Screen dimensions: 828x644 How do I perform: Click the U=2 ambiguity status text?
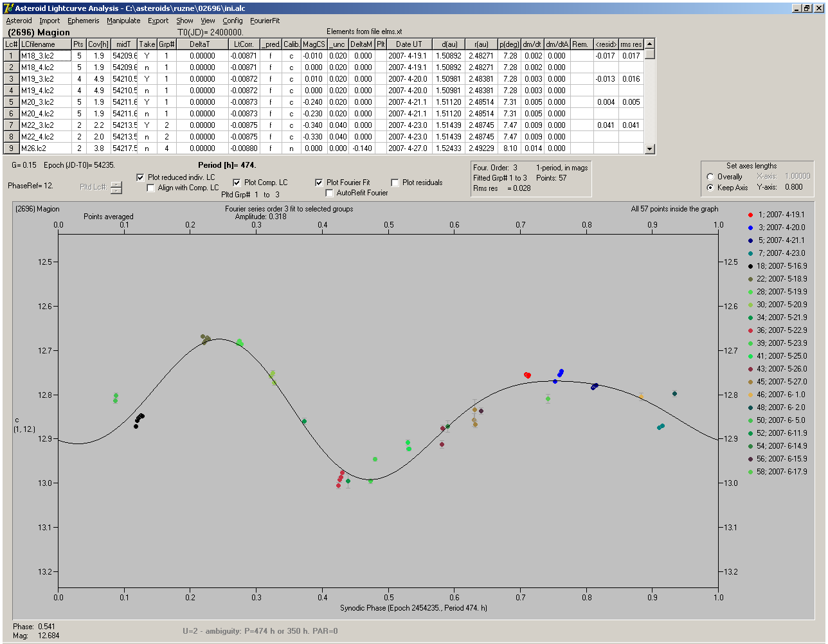click(x=260, y=631)
